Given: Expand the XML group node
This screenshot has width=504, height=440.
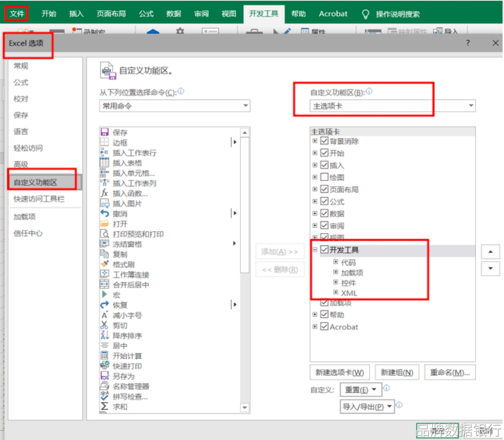Looking at the screenshot, I should coord(336,292).
